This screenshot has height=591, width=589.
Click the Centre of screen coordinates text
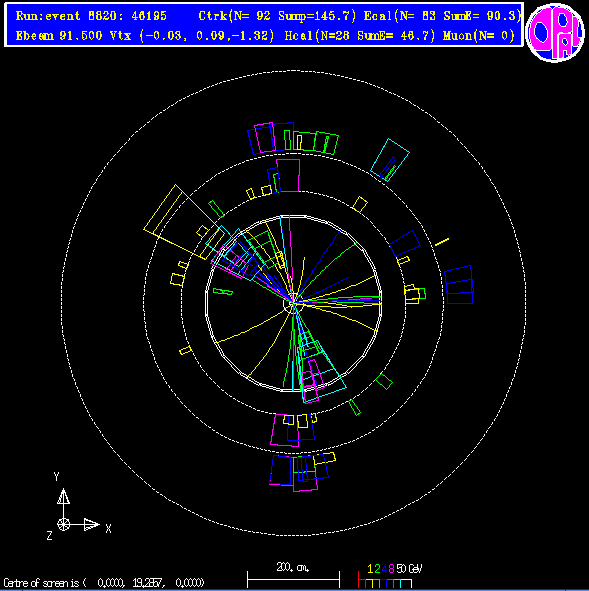[104, 583]
